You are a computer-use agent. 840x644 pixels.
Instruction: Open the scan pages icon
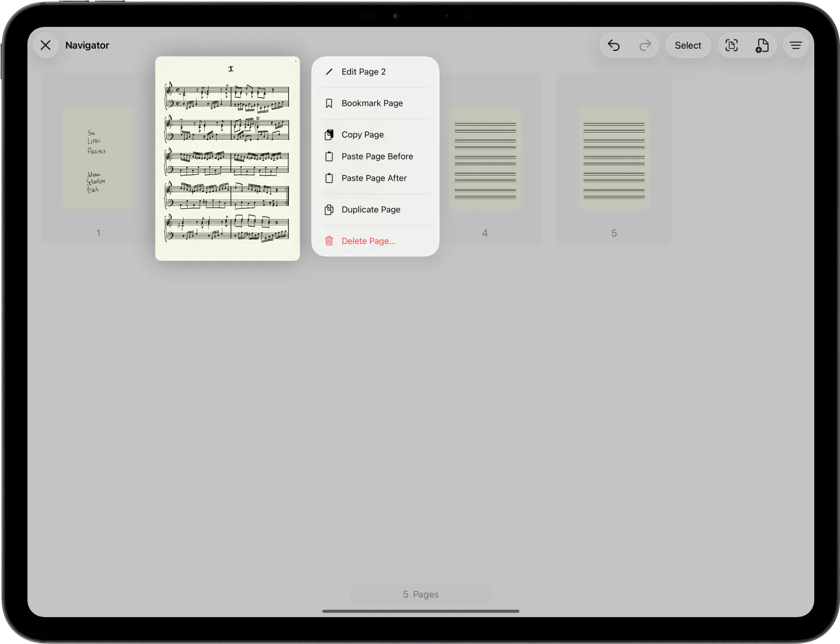pyautogui.click(x=731, y=45)
